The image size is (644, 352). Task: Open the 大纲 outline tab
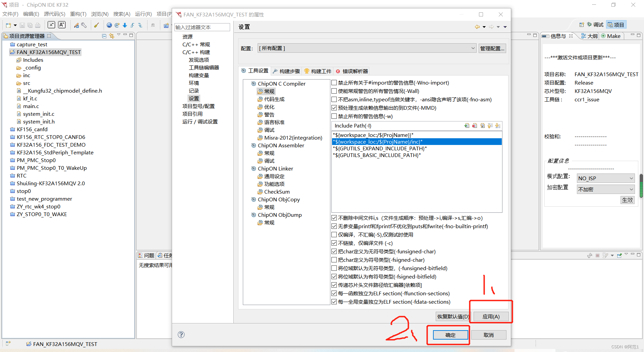click(x=589, y=36)
